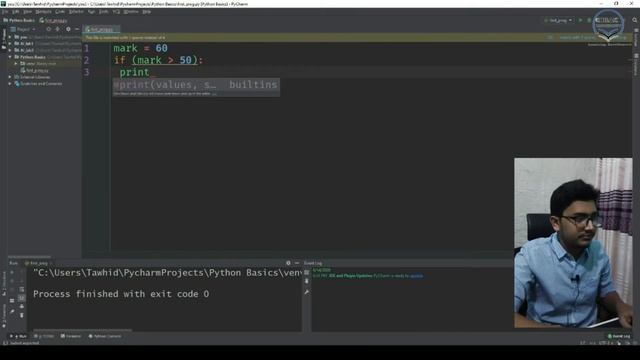Click the pin tab icon in Run panel
Viewport: 640px width, 360px height.
(x=12, y=312)
